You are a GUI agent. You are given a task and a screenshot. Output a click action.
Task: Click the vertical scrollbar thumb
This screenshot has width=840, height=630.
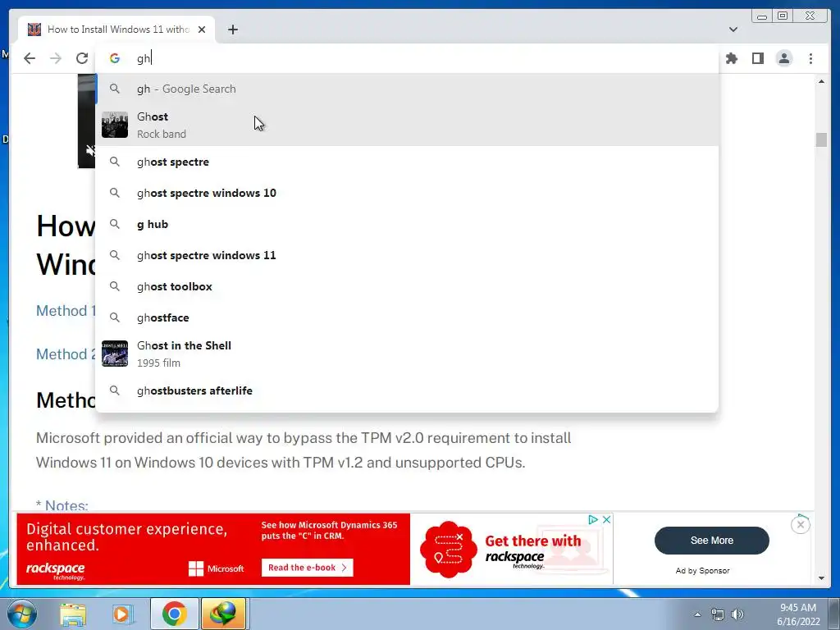tap(821, 139)
